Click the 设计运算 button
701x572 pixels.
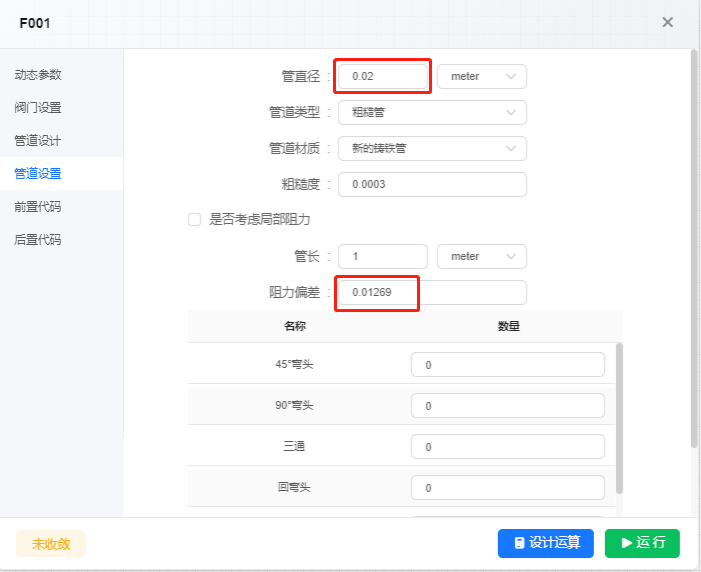tap(545, 543)
